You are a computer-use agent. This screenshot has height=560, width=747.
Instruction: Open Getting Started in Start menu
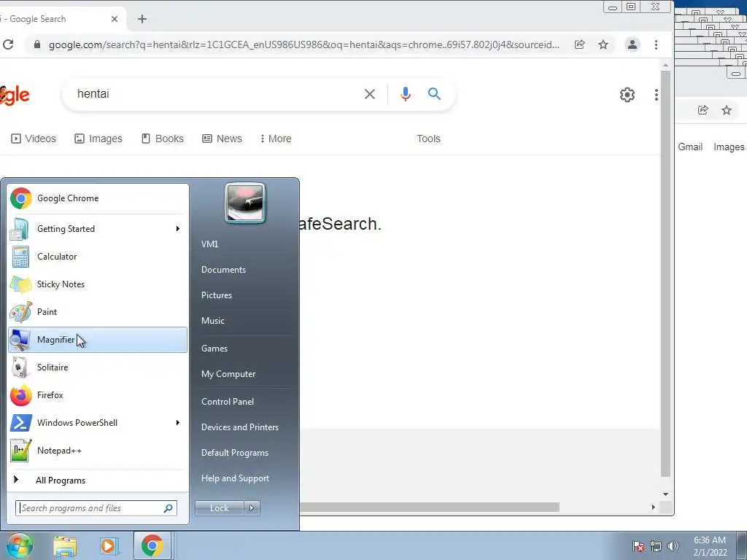(98, 228)
